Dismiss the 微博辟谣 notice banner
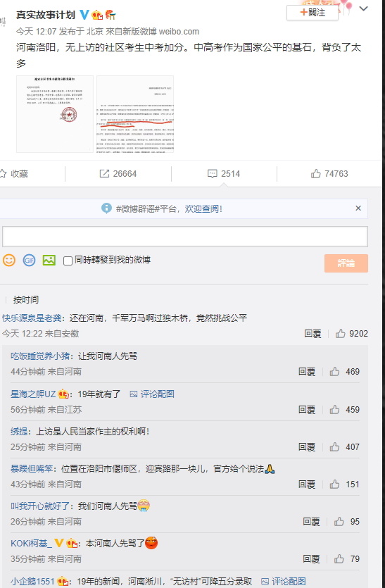The image size is (385, 588). [x=358, y=208]
